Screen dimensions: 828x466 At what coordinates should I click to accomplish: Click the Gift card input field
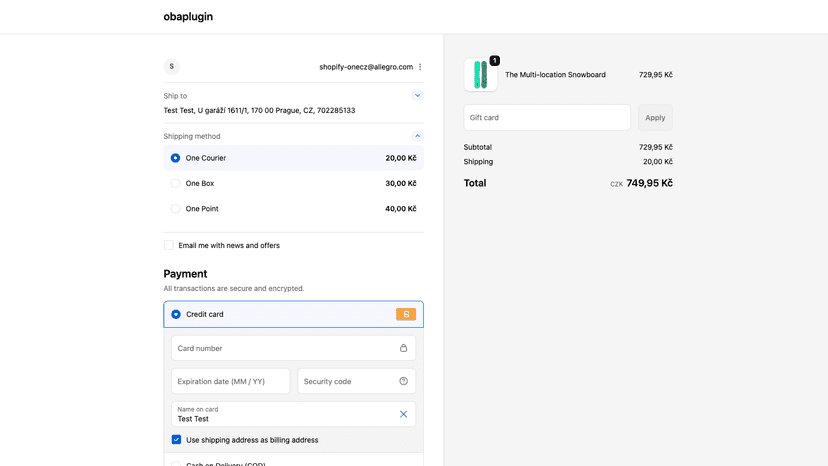click(547, 117)
